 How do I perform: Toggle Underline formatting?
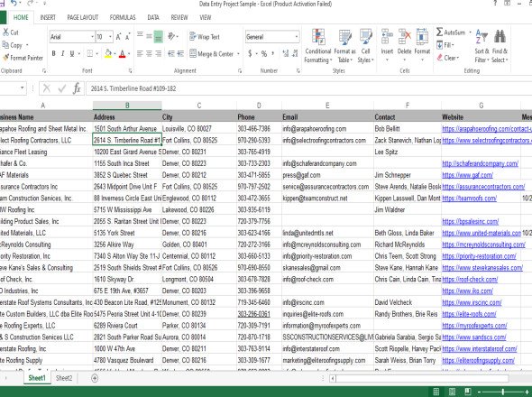tap(72, 53)
